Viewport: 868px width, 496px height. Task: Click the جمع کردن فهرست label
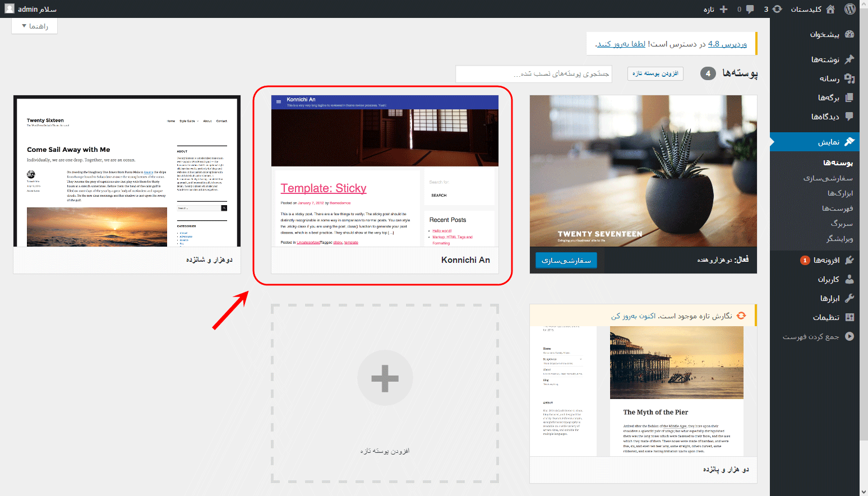click(811, 337)
